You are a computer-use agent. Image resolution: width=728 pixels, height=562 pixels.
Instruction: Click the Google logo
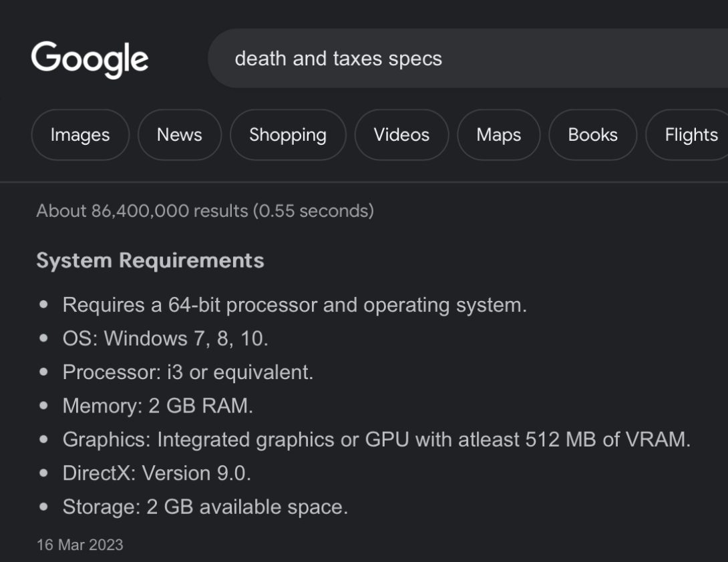tap(89, 59)
